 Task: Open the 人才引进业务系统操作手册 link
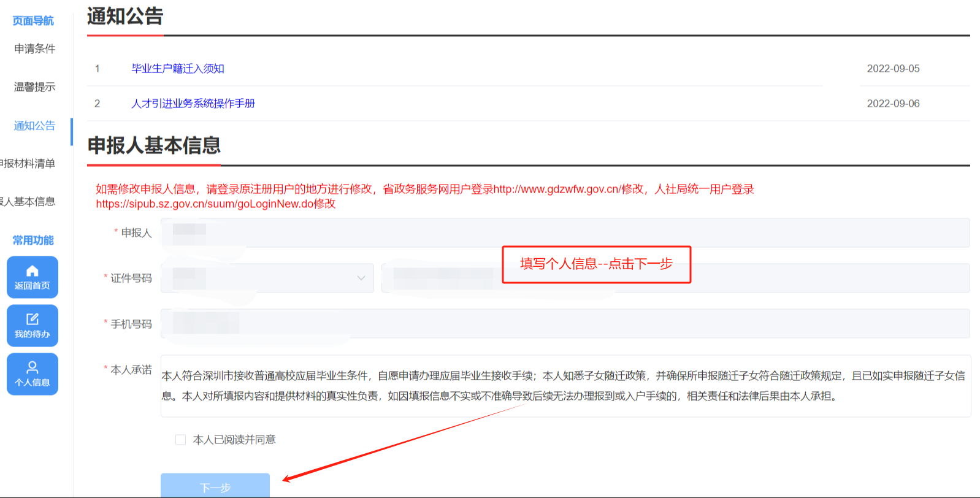pyautogui.click(x=193, y=104)
